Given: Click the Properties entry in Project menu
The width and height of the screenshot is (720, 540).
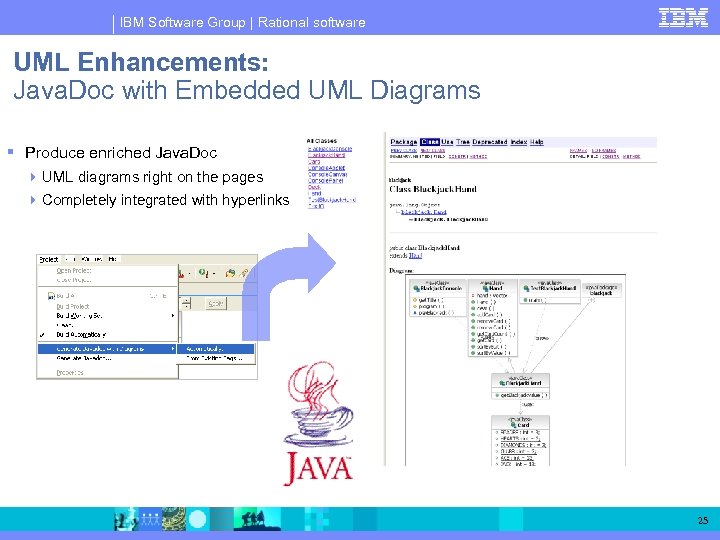Looking at the screenshot, I should (x=70, y=372).
